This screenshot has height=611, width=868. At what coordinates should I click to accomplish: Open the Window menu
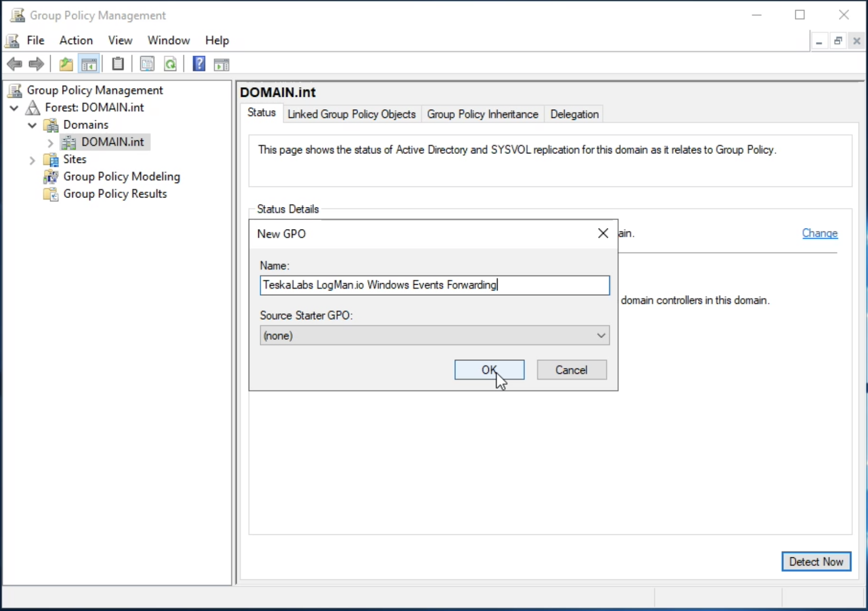(x=168, y=40)
